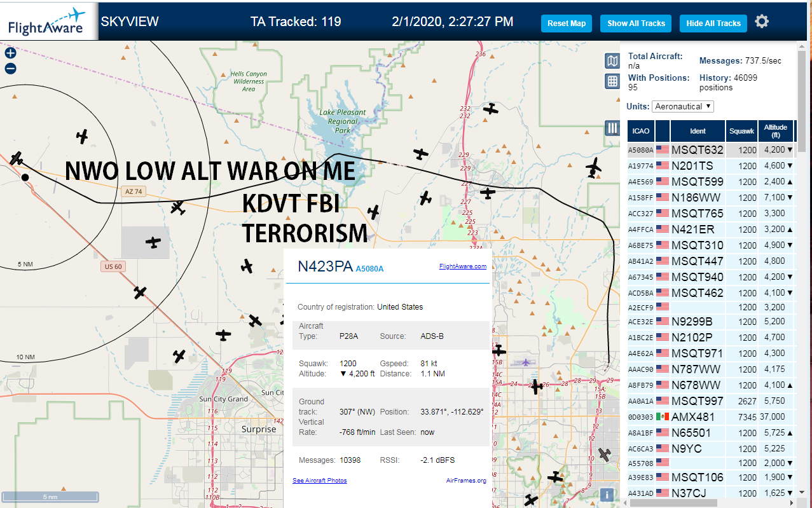Screen dimensions: 812x508
Task: Select the aircraft icon near US 60
Action: pyautogui.click(x=140, y=292)
